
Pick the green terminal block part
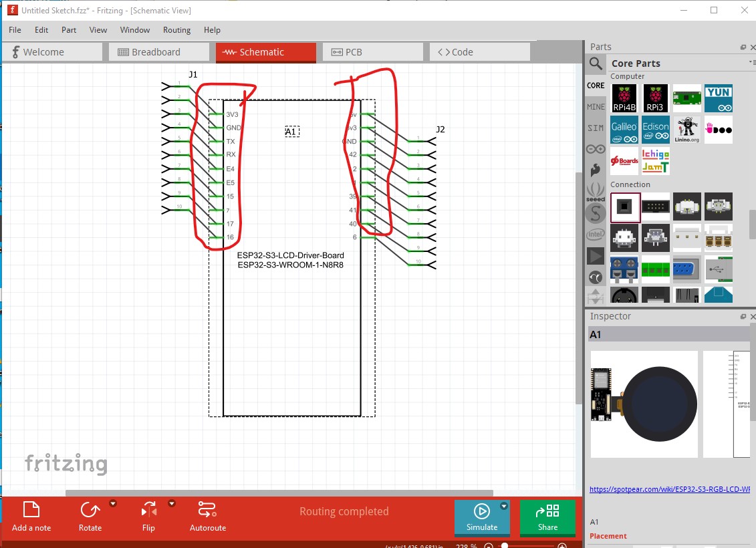[655, 269]
